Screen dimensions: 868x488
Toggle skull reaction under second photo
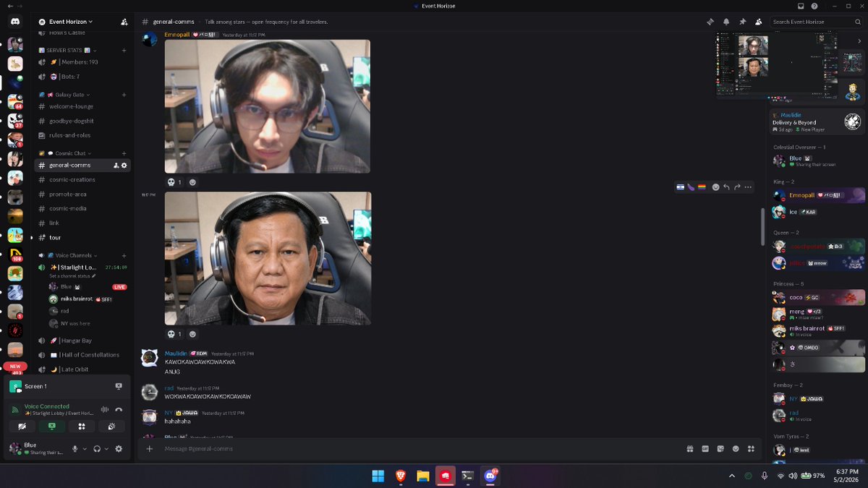click(x=175, y=334)
